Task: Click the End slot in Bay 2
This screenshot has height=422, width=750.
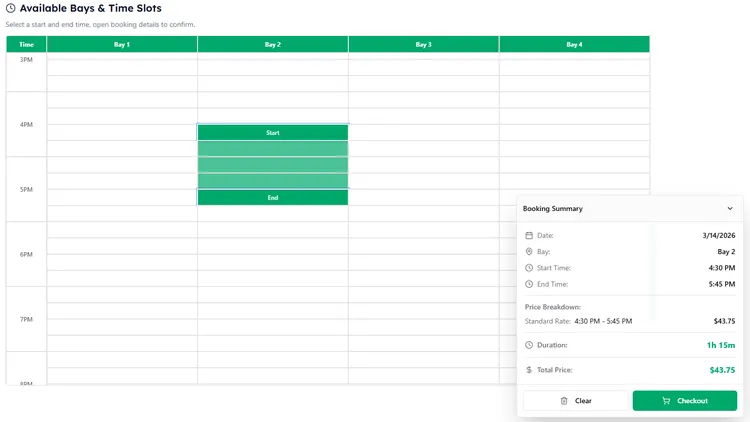Action: [x=273, y=198]
